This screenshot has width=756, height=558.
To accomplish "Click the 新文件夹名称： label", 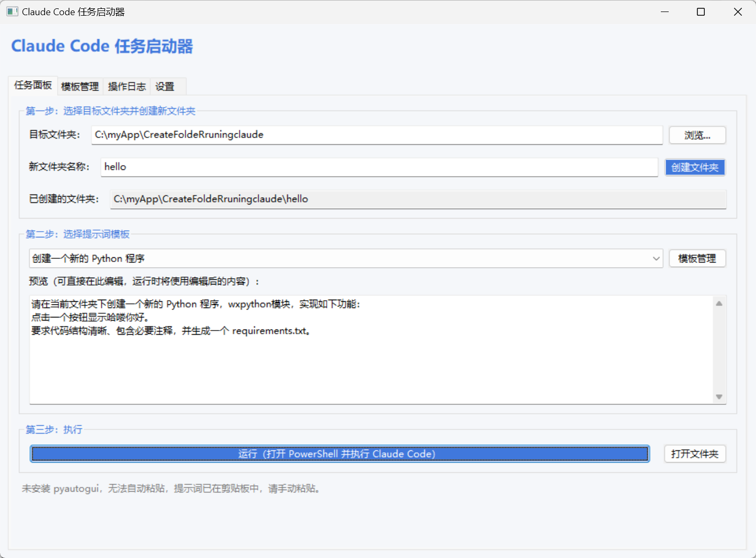I will pos(60,167).
